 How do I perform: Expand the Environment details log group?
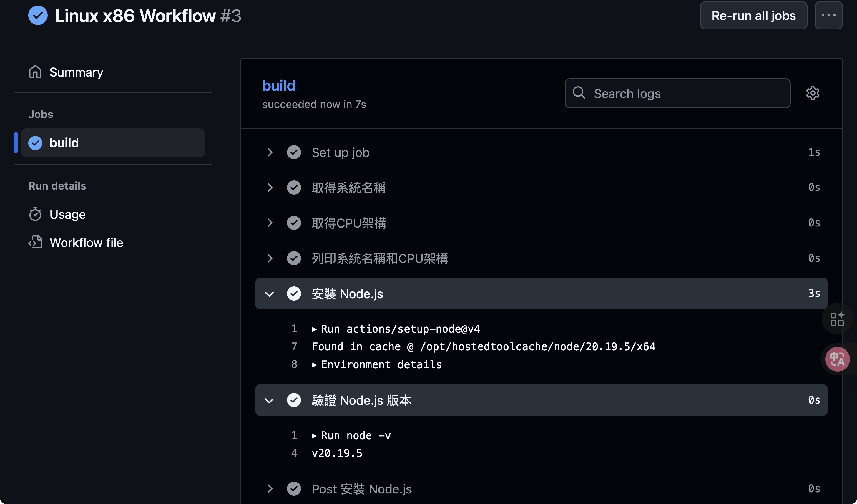314,365
